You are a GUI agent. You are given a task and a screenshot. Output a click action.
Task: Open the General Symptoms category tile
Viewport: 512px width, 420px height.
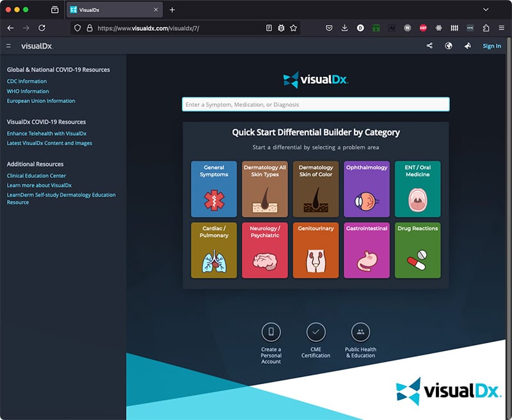pos(214,189)
